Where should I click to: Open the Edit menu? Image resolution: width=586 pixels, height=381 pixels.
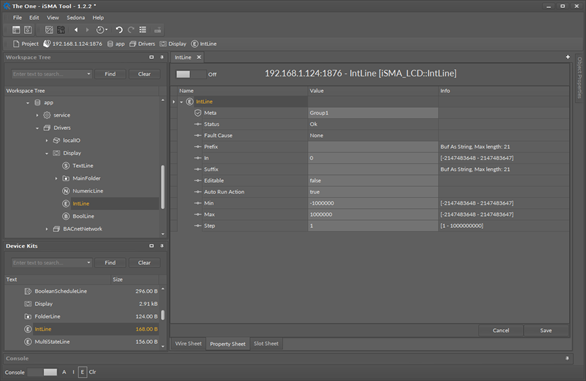[34, 18]
